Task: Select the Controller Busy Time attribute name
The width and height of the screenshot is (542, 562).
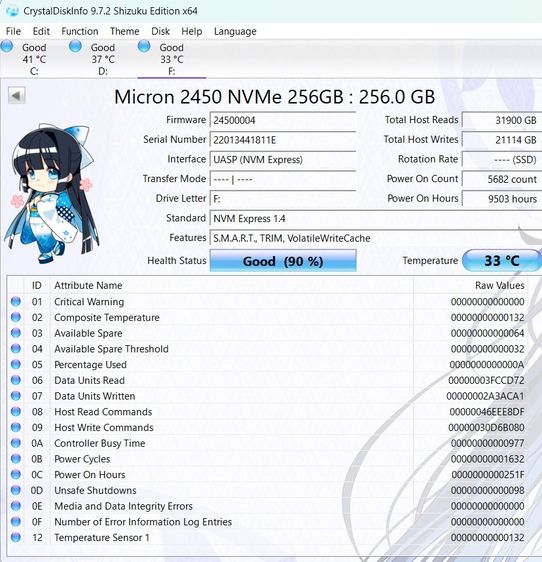Action: [x=100, y=443]
